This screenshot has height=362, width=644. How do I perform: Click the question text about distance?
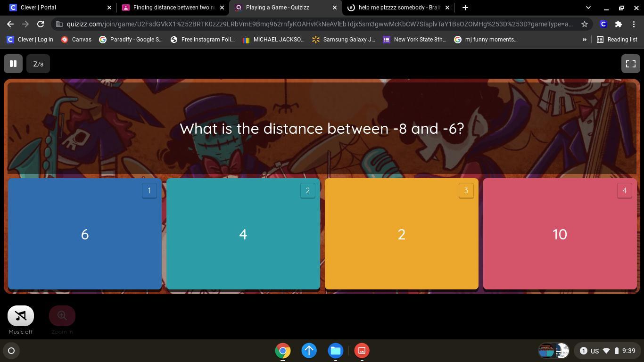(322, 128)
